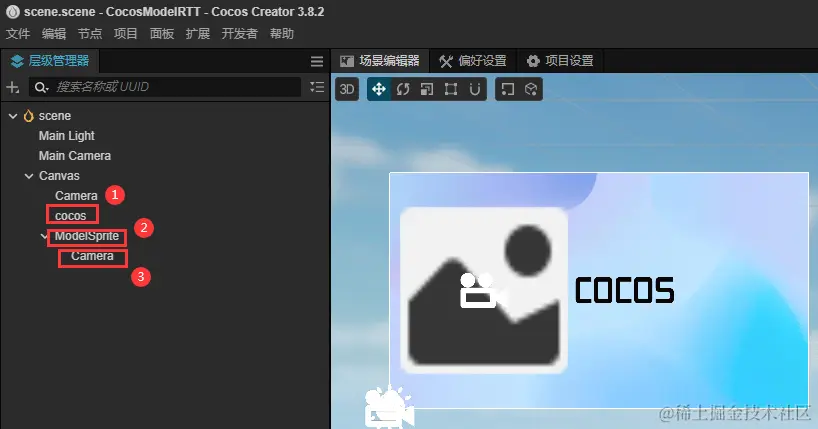Toggle the local/world coordinate cube icon
818x429 pixels.
pyautogui.click(x=531, y=89)
